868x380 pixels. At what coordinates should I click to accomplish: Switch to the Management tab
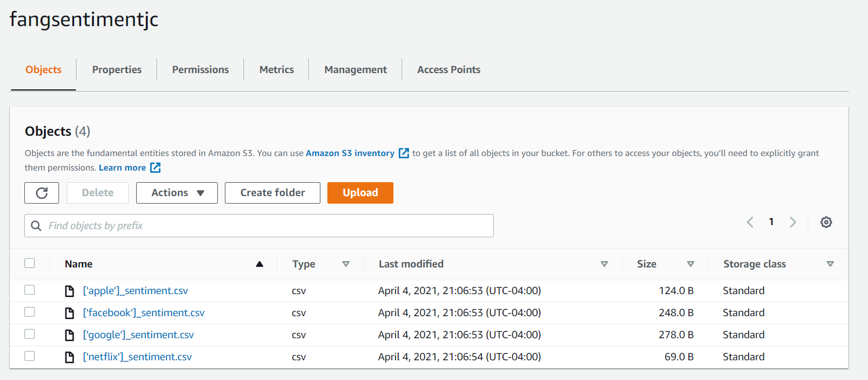coord(356,70)
